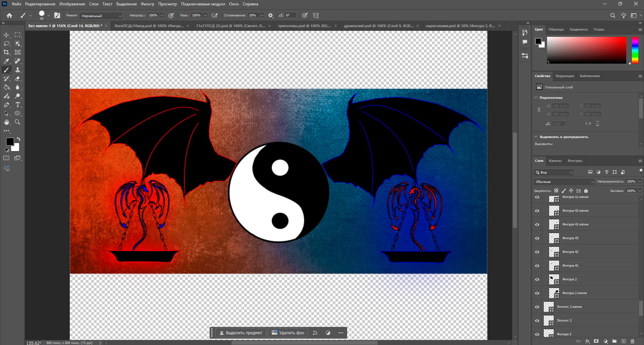Click the Удалить фон button
This screenshot has width=644, height=345.
point(288,333)
